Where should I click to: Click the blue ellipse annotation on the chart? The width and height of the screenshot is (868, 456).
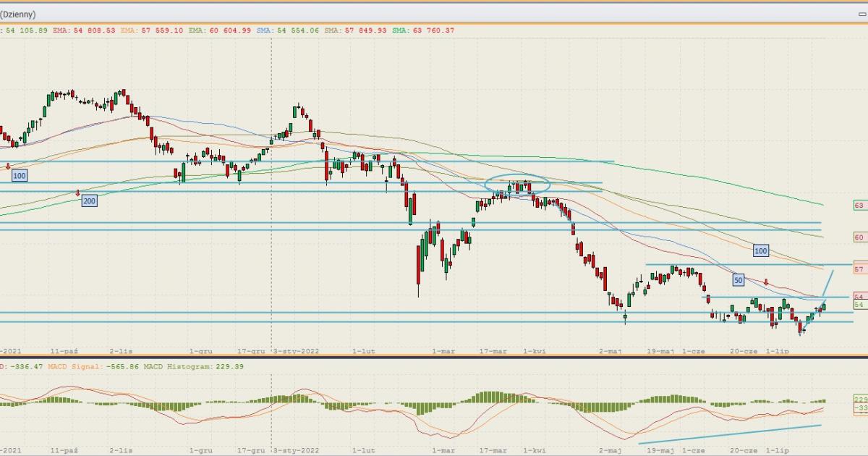517,185
